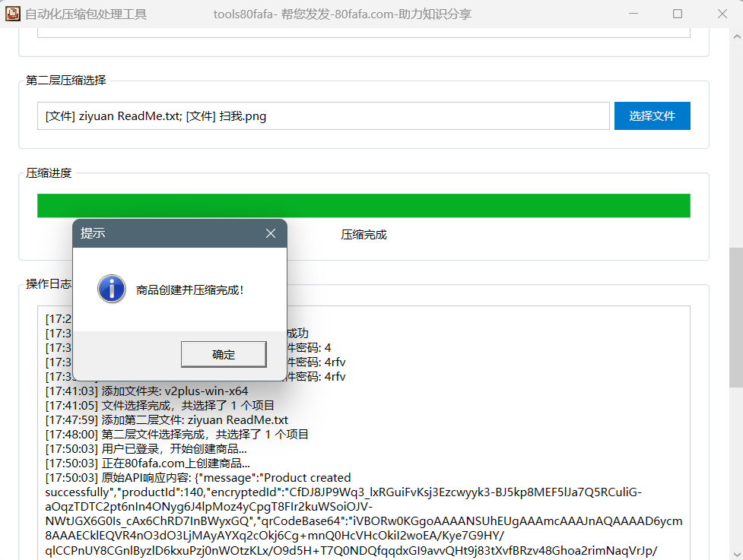The height and width of the screenshot is (560, 743).
Task: Close the 提示 dialog with the X
Action: (271, 233)
